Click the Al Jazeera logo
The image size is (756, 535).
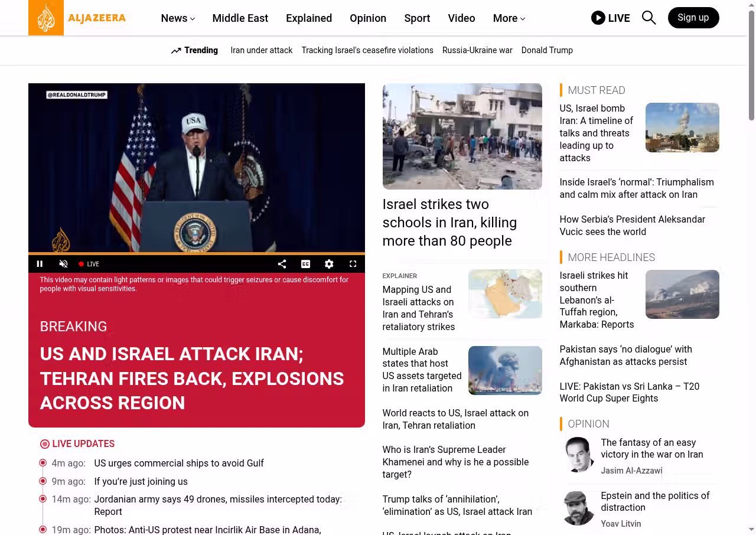77,18
